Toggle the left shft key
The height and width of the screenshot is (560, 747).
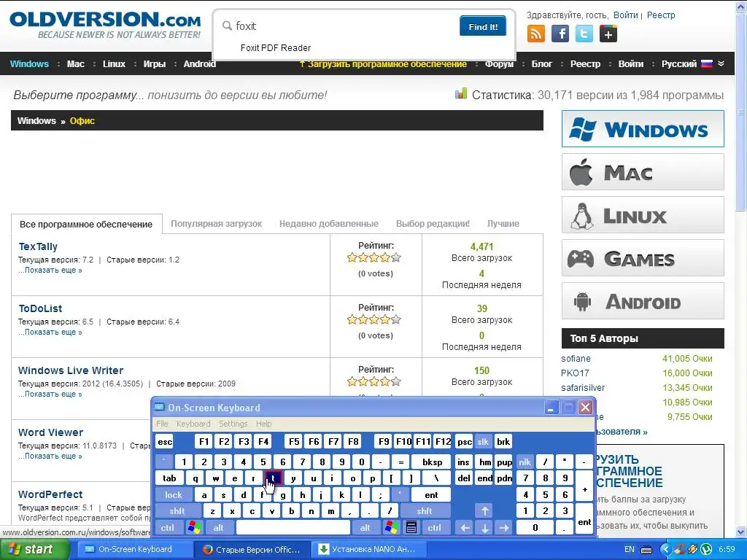pyautogui.click(x=177, y=511)
